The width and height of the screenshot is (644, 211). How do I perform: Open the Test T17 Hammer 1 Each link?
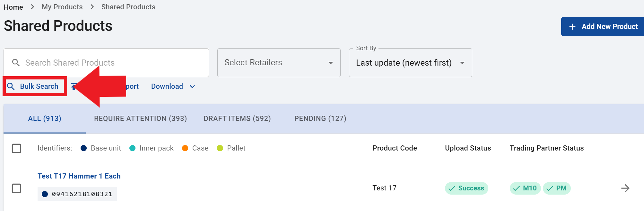coord(79,176)
